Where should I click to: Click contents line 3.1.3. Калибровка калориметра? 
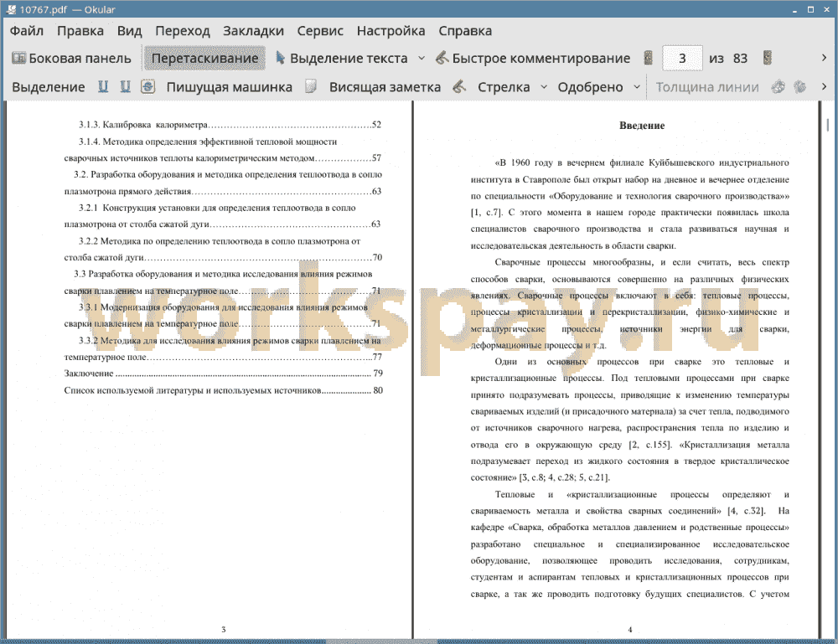(230, 125)
